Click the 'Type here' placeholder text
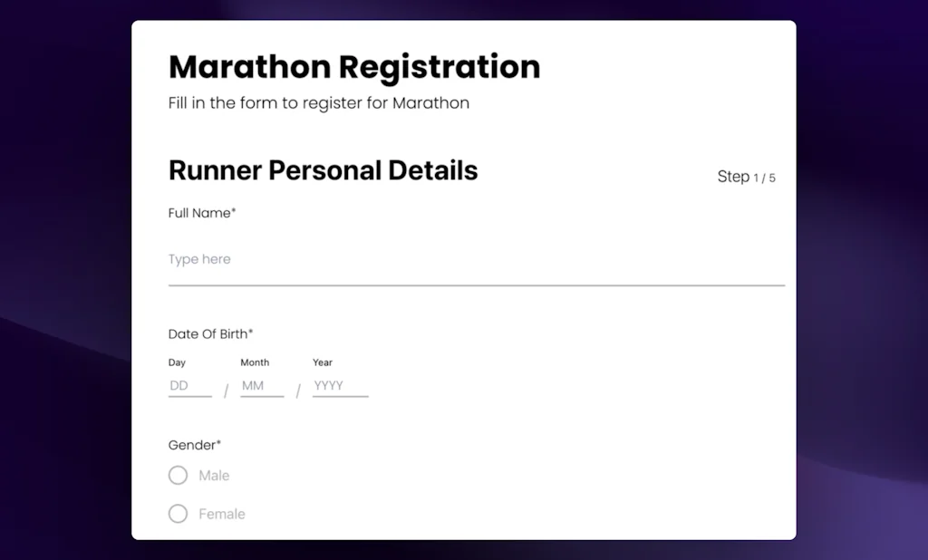 [x=199, y=259]
